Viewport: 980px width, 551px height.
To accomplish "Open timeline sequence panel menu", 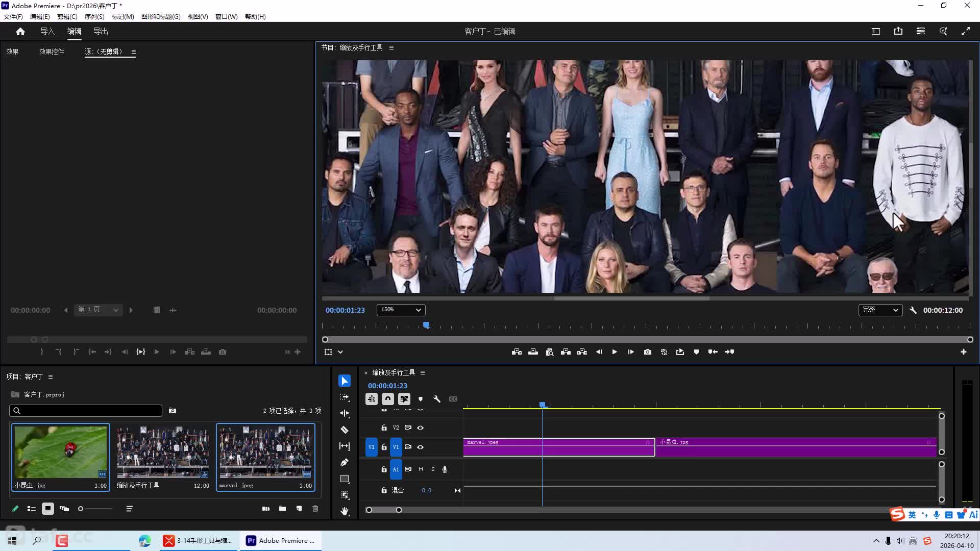I will point(423,372).
